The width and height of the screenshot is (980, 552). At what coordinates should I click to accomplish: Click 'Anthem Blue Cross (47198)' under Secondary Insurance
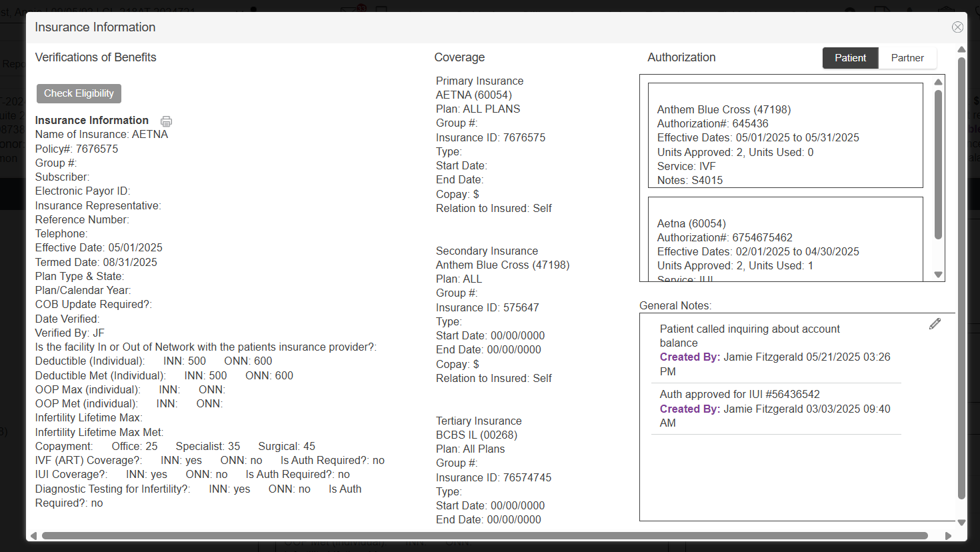click(503, 265)
